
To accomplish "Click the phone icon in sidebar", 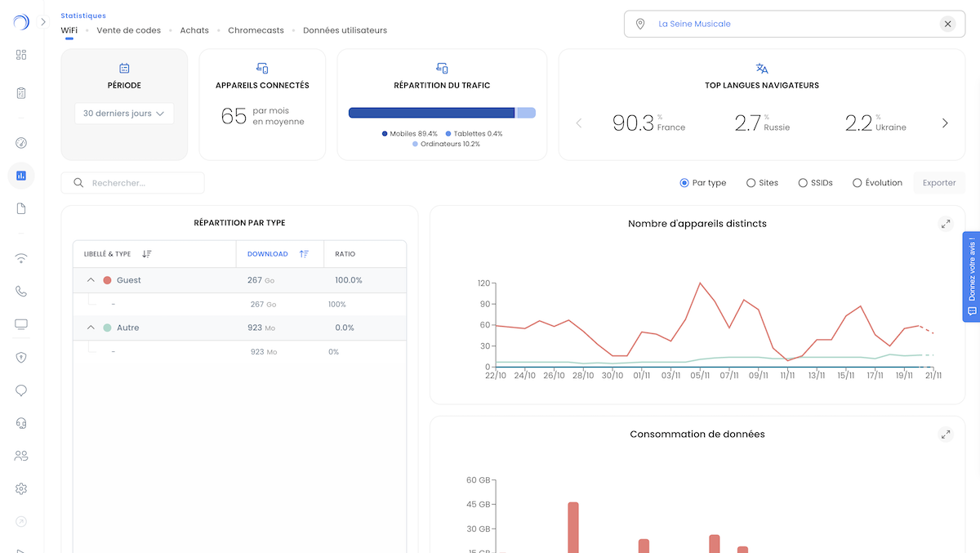I will 21,292.
